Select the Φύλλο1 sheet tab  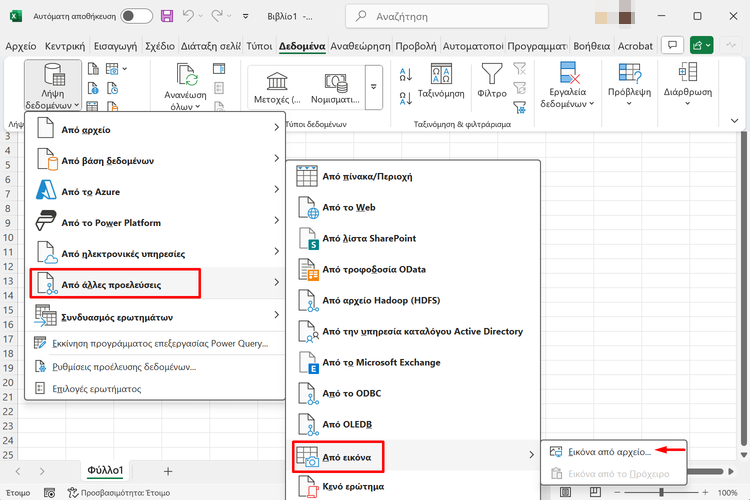(x=105, y=471)
